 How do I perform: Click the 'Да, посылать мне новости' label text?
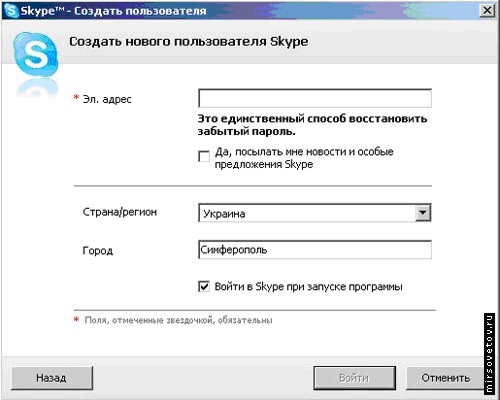pyautogui.click(x=304, y=158)
